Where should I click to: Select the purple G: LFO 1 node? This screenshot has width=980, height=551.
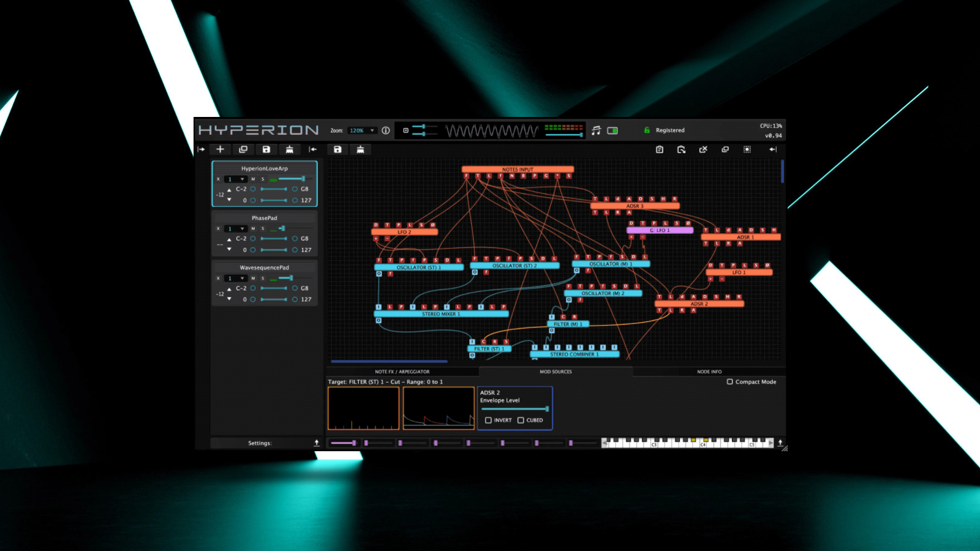[660, 230]
